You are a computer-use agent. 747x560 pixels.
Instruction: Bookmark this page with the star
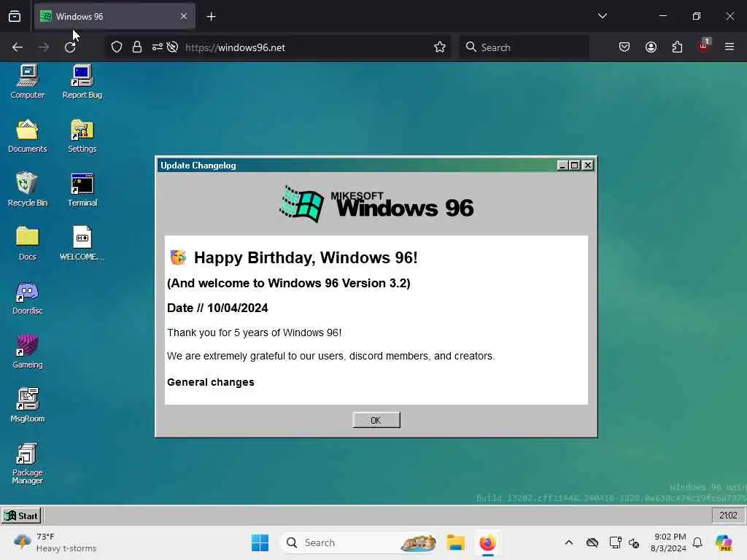[x=440, y=47]
